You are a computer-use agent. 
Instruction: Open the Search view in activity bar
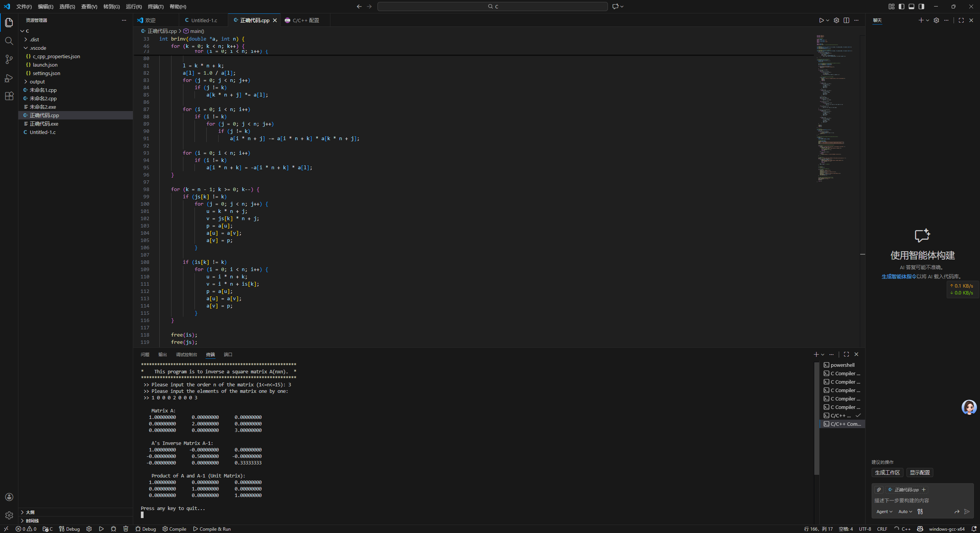click(x=9, y=41)
